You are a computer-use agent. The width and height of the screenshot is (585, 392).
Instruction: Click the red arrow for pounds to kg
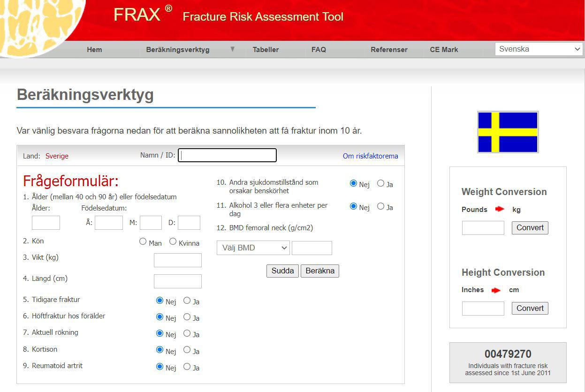tap(500, 209)
